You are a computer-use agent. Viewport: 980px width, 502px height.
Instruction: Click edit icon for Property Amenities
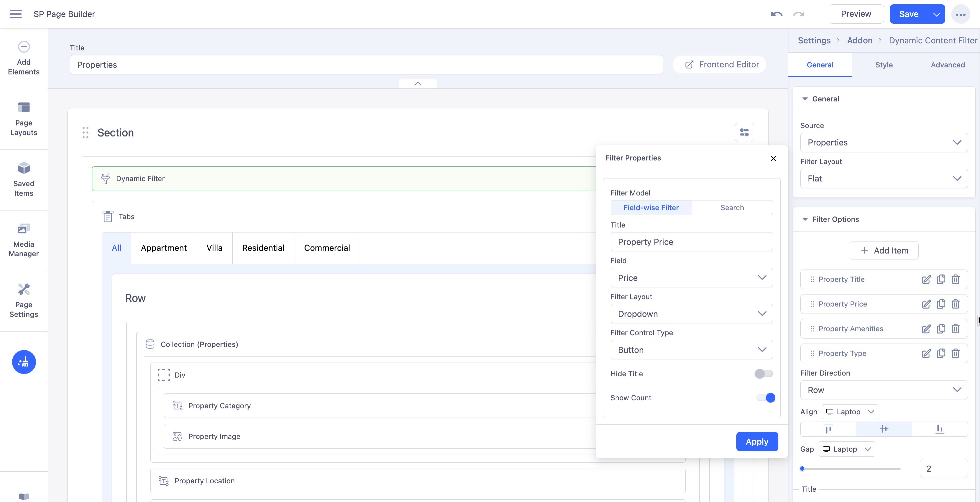[926, 329]
